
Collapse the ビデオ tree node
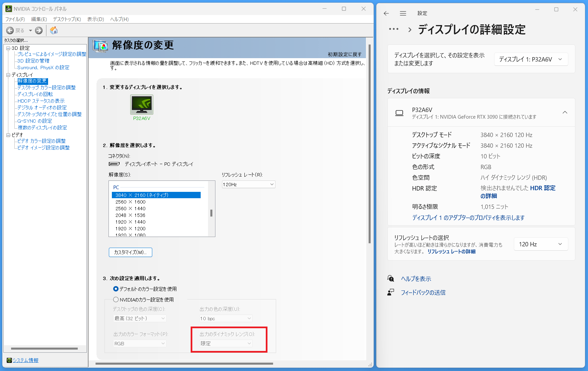click(8, 135)
